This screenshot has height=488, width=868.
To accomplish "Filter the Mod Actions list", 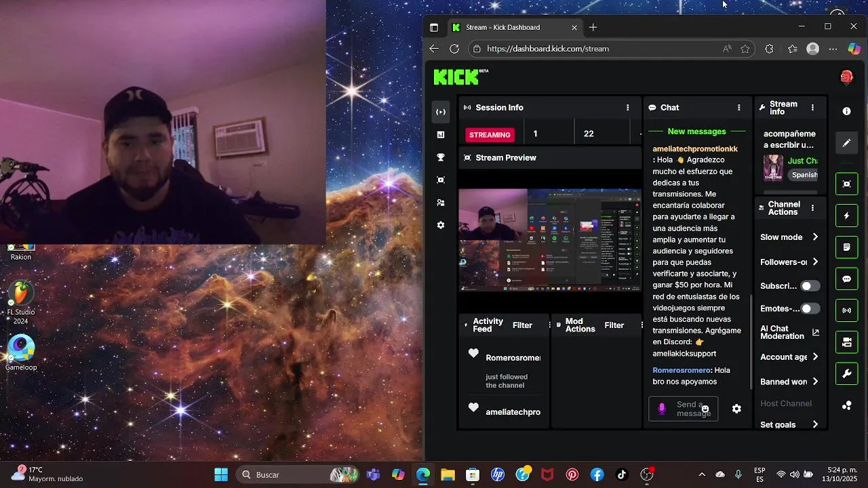I will click(614, 325).
